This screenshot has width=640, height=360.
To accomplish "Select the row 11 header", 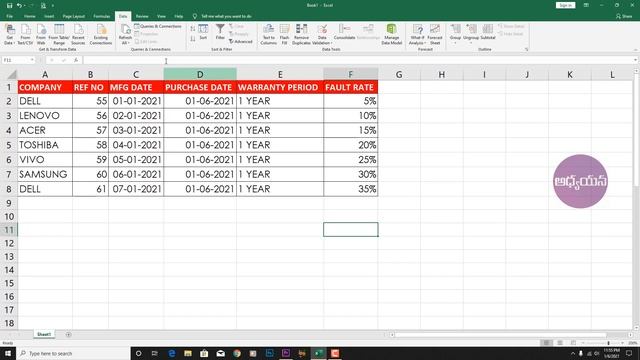I will (9, 230).
